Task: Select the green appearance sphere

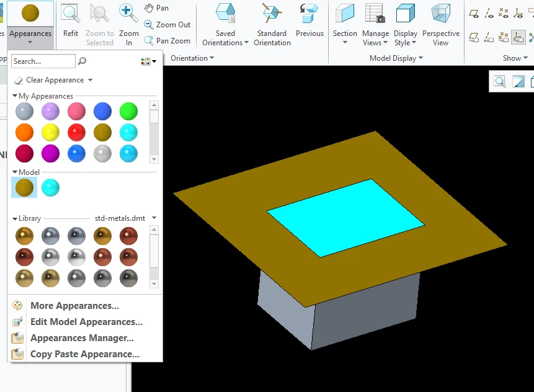Action: click(129, 112)
